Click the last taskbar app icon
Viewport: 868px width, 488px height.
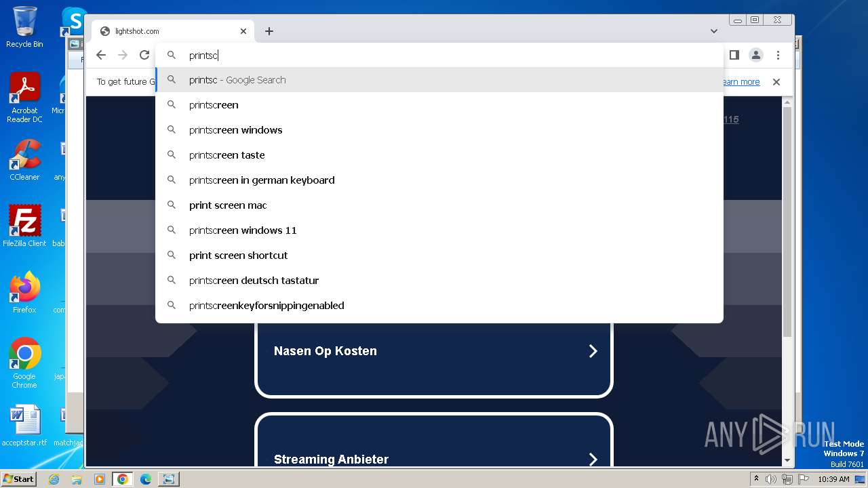point(168,479)
